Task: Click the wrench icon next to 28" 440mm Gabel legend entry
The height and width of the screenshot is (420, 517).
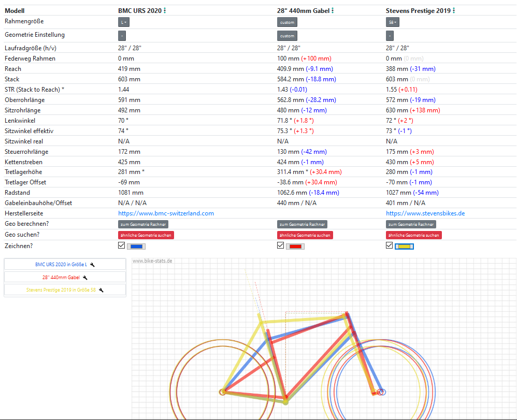Action: [x=85, y=278]
